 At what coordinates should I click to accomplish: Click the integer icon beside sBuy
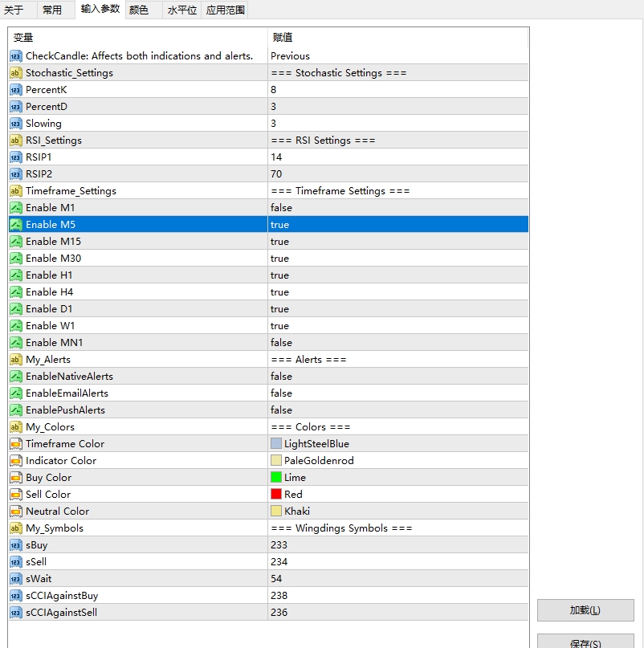pyautogui.click(x=16, y=545)
